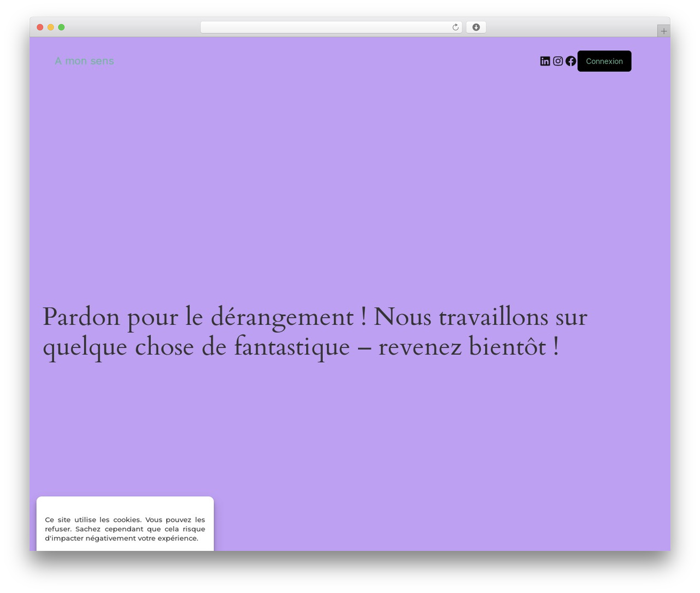Open the A mon sens site title
700x593 pixels.
pos(84,61)
